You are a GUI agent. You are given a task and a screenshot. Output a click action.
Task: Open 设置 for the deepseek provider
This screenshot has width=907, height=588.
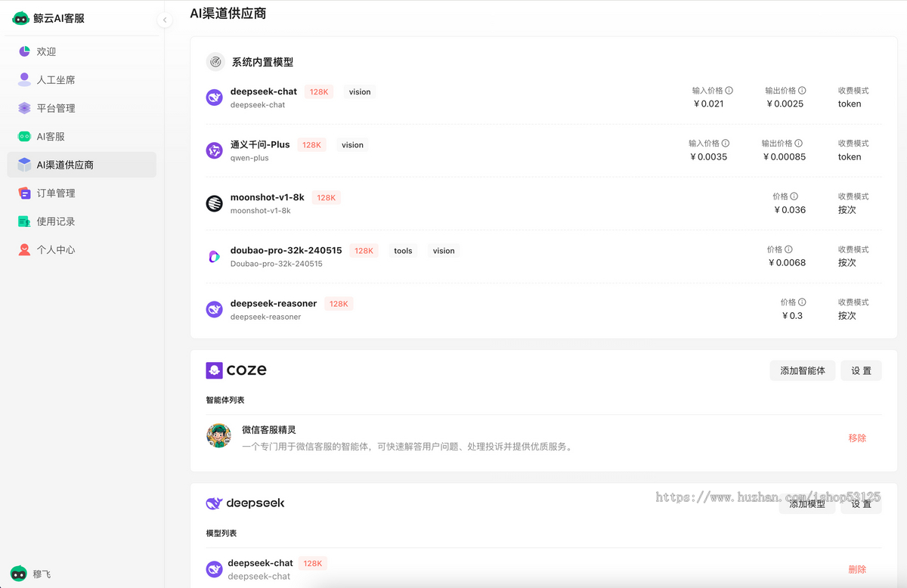[861, 504]
